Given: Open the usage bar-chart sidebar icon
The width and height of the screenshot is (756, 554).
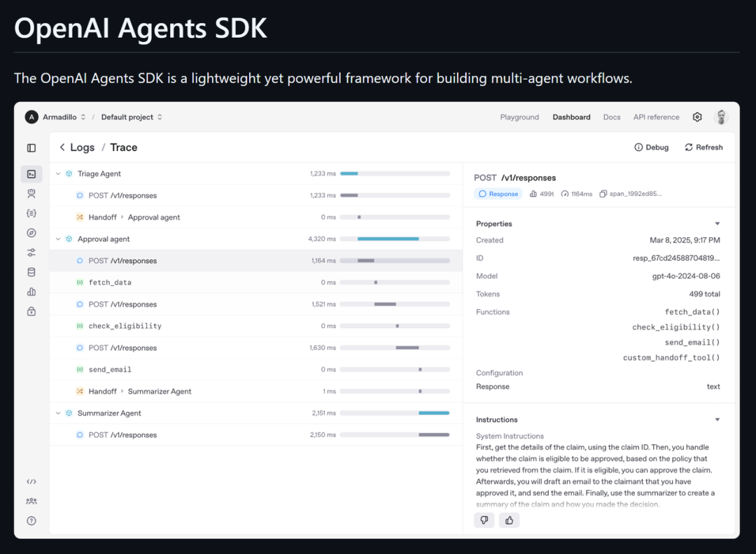Looking at the screenshot, I should point(31,292).
